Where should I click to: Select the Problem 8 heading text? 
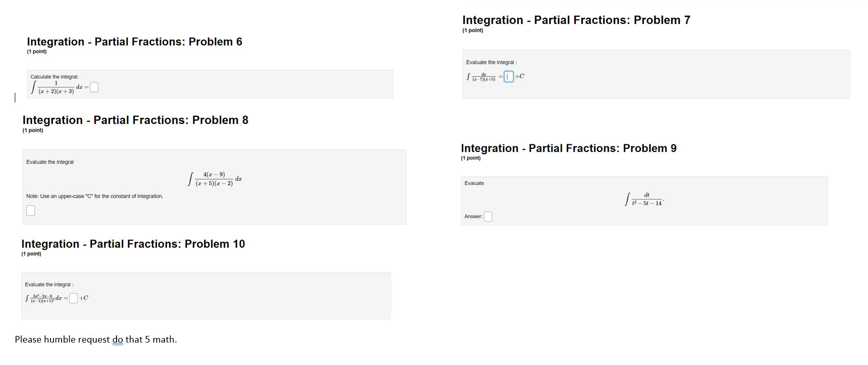[135, 120]
